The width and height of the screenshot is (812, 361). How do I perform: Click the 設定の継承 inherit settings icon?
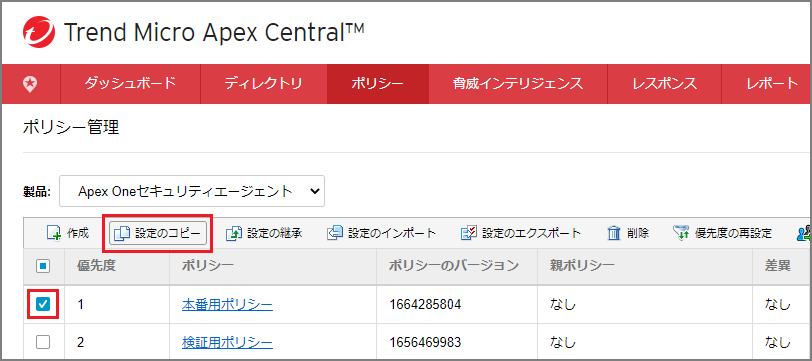(x=235, y=234)
